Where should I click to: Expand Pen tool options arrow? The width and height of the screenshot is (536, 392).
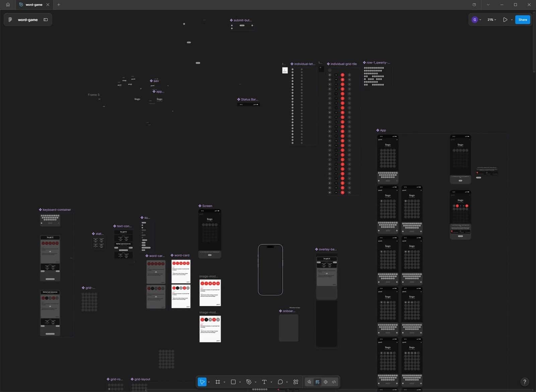[256, 382]
